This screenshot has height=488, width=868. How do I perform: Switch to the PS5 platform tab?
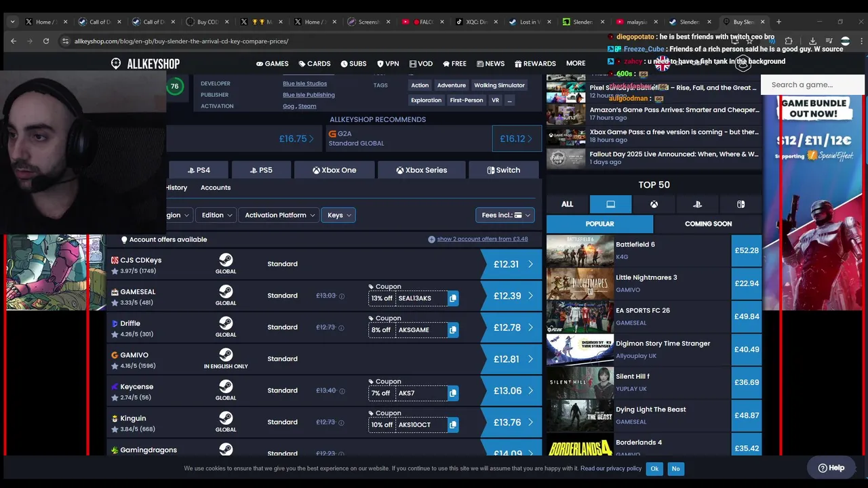pyautogui.click(x=261, y=170)
